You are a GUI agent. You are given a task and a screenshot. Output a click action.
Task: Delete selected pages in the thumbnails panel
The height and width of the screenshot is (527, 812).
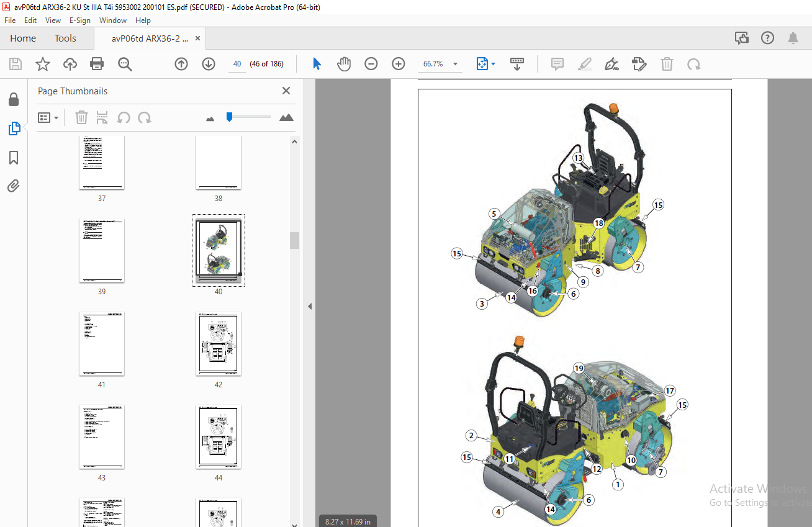point(82,117)
